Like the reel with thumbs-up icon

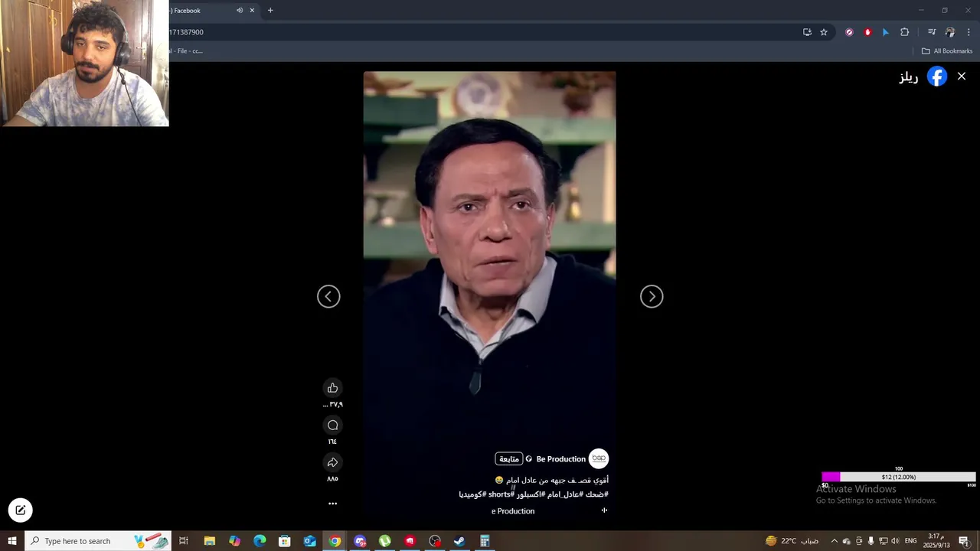tap(332, 388)
